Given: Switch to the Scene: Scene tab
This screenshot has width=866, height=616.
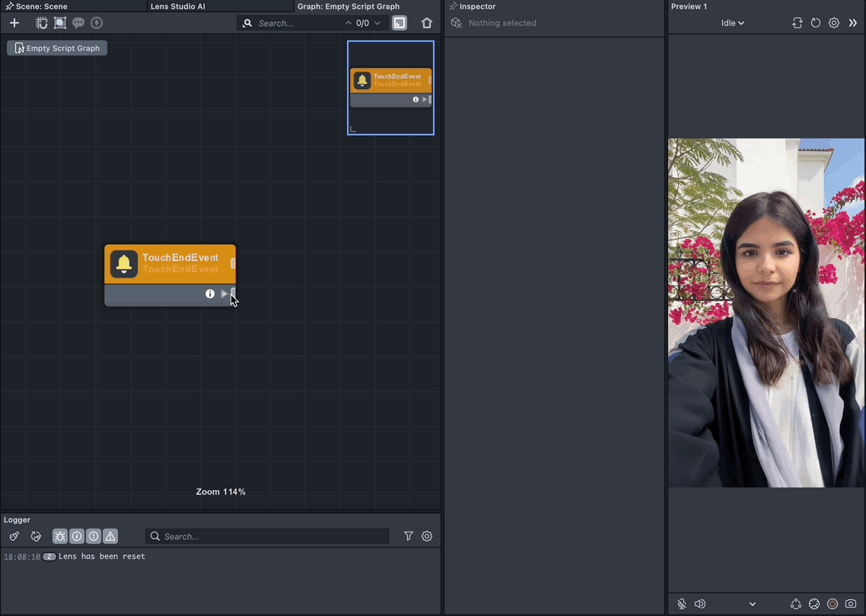Looking at the screenshot, I should (41, 6).
